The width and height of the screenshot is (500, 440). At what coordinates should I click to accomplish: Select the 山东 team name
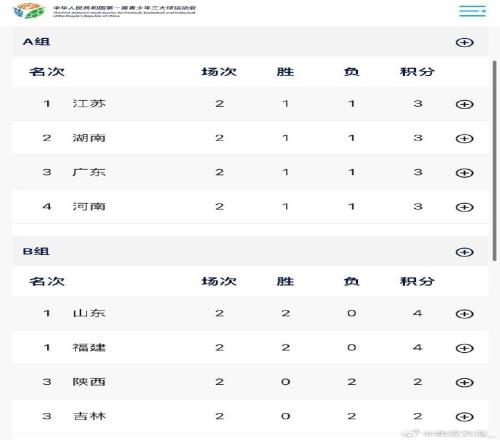89,313
